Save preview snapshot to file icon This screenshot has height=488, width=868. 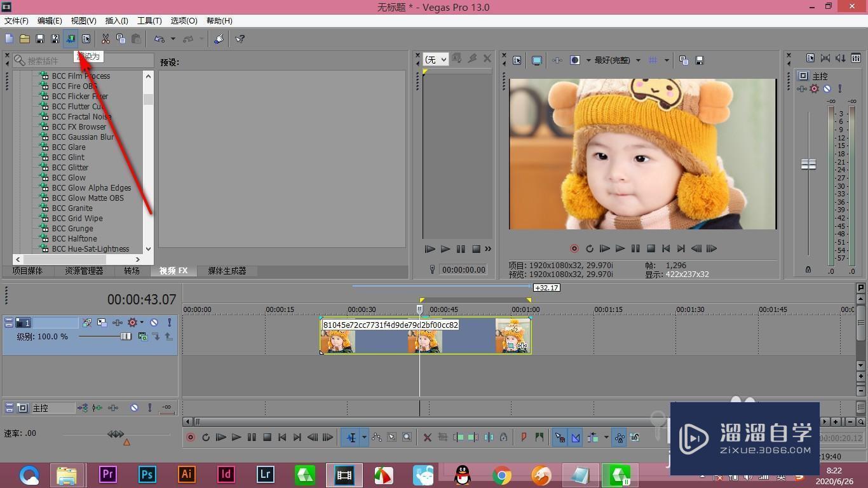(700, 60)
